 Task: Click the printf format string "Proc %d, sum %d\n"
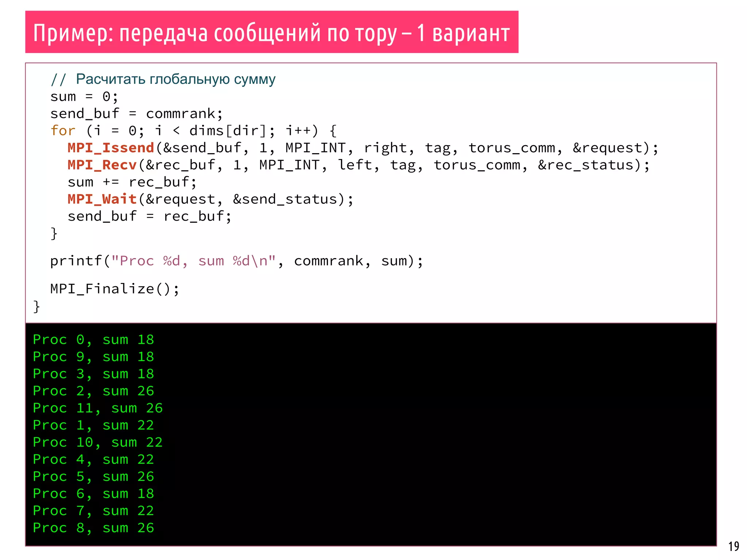pos(193,261)
